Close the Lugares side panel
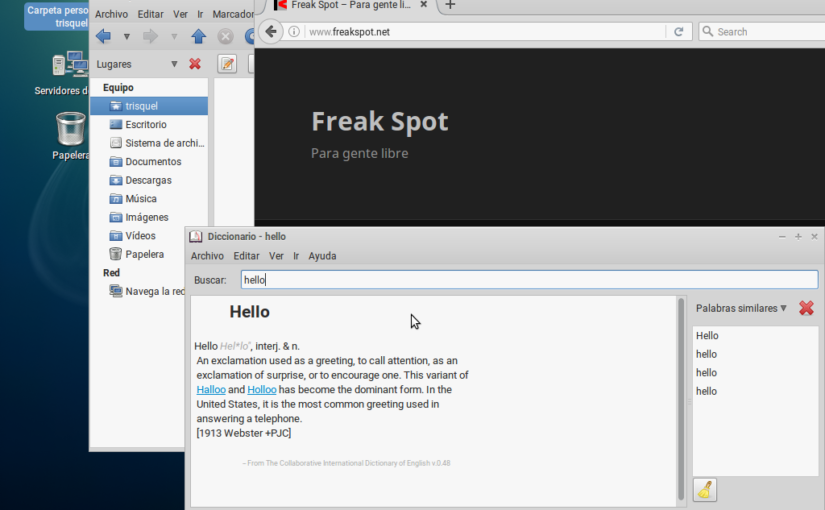 tap(195, 64)
